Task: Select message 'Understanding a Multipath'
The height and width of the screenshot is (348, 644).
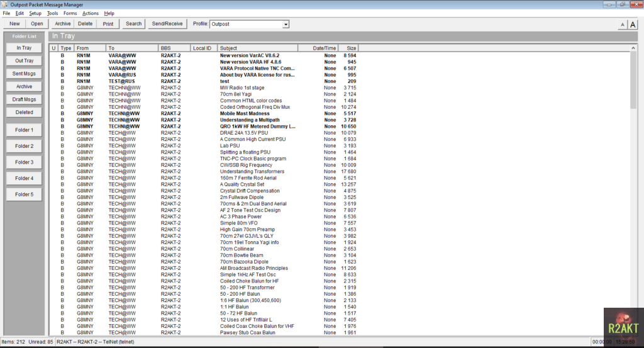Action: tap(204, 120)
